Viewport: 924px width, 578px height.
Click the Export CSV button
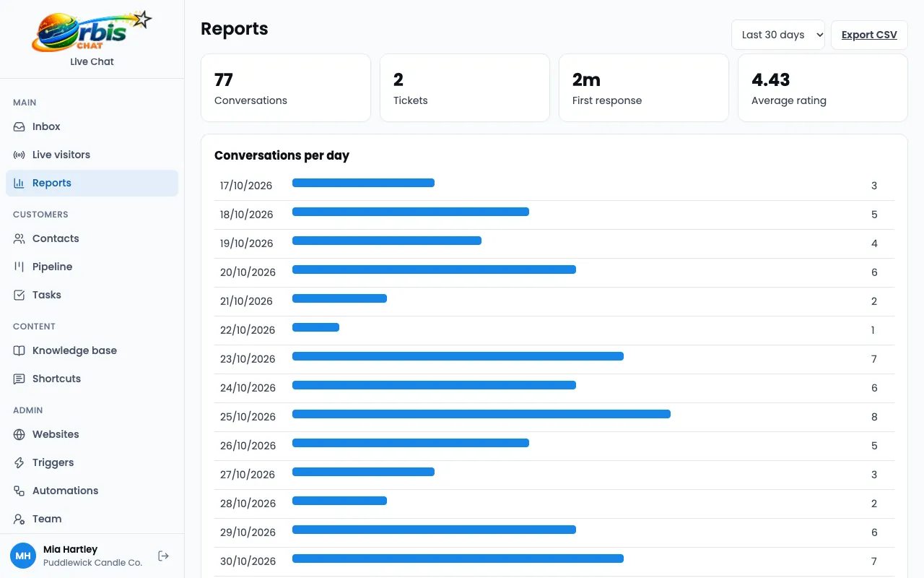pyautogui.click(x=869, y=35)
